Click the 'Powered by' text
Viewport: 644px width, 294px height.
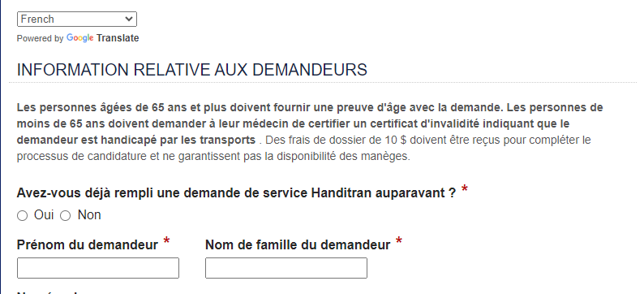(x=40, y=39)
